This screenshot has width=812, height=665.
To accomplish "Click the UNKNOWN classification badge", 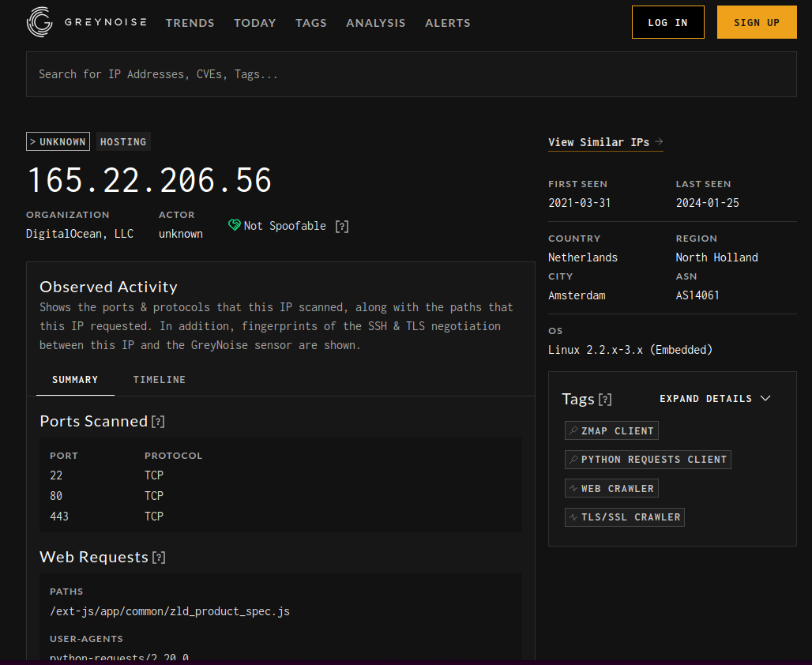I will [x=58, y=141].
